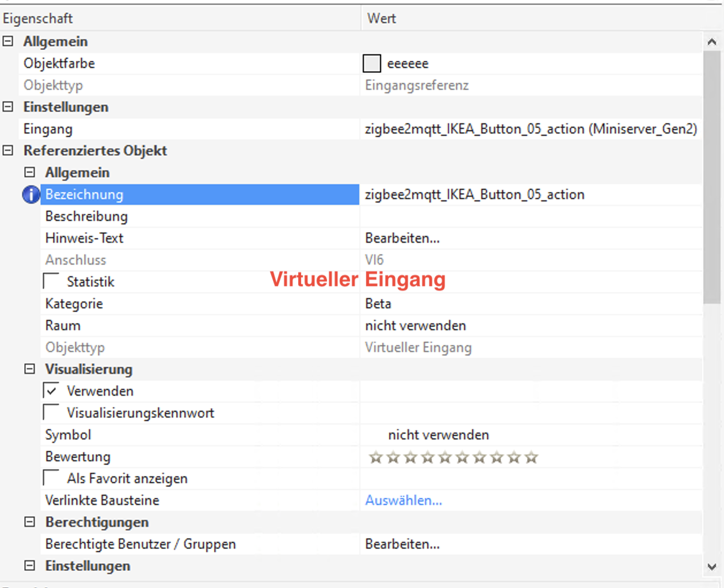
Task: Collapse the top Allgemein section
Action: pyautogui.click(x=8, y=41)
